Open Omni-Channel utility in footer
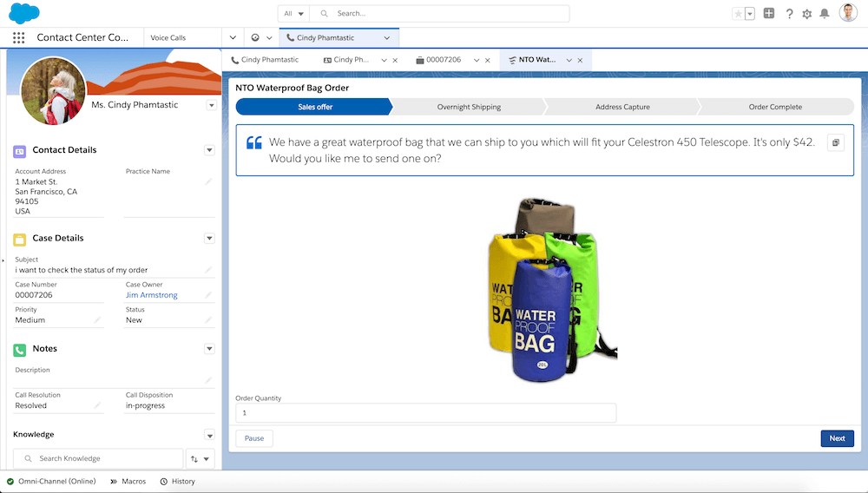Screen dimensions: 868x493 (52, 481)
